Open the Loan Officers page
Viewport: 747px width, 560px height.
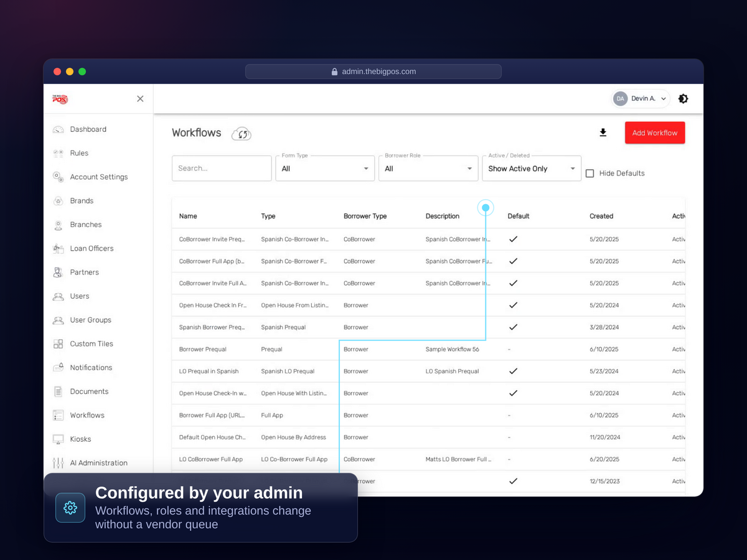(92, 248)
